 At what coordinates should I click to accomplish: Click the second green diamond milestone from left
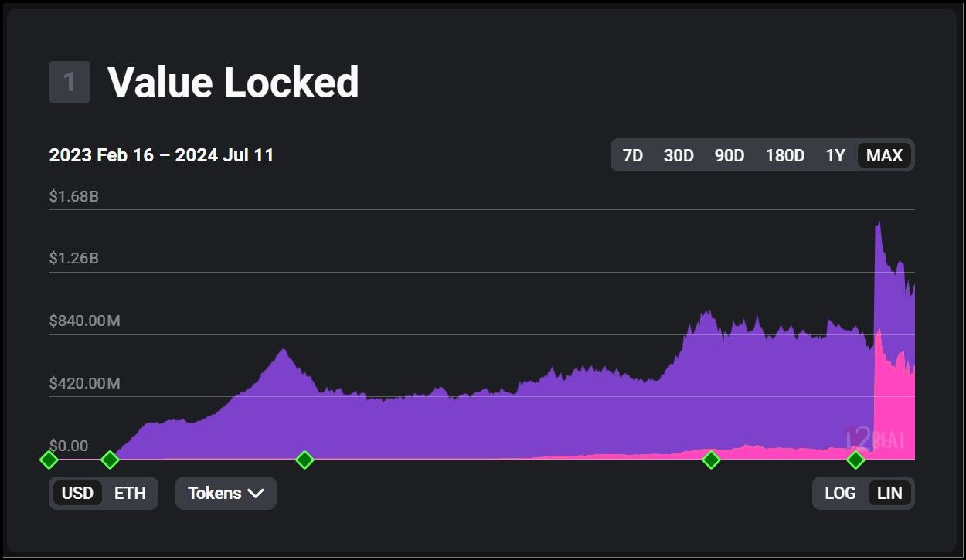110,460
